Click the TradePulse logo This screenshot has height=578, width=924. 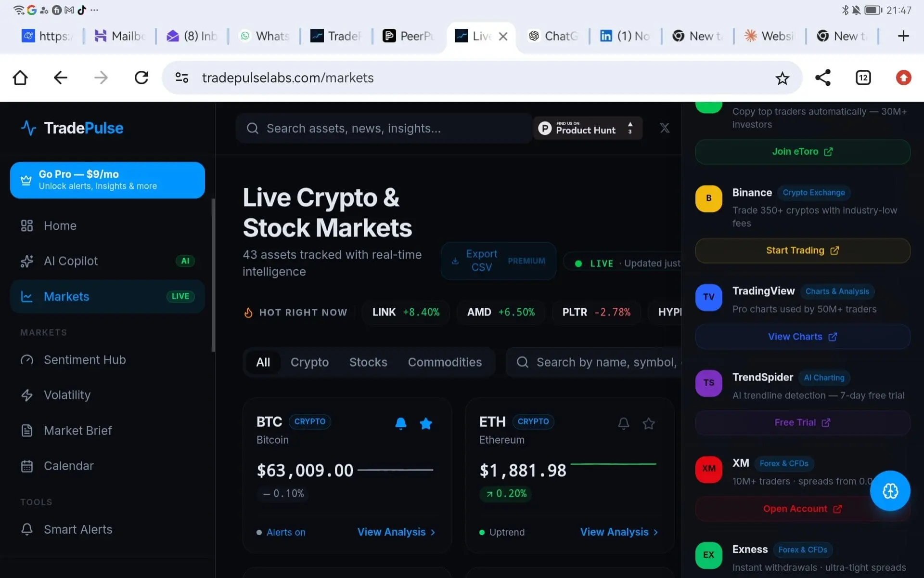point(72,128)
